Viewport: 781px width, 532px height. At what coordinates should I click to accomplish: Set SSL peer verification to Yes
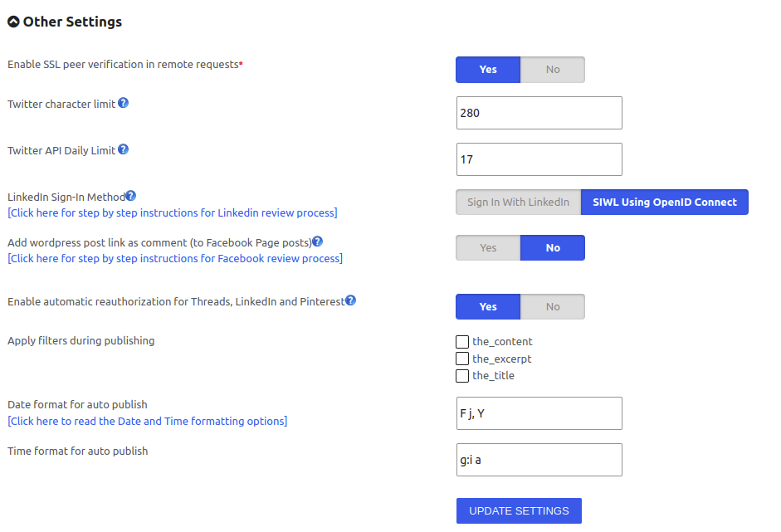[x=488, y=70]
